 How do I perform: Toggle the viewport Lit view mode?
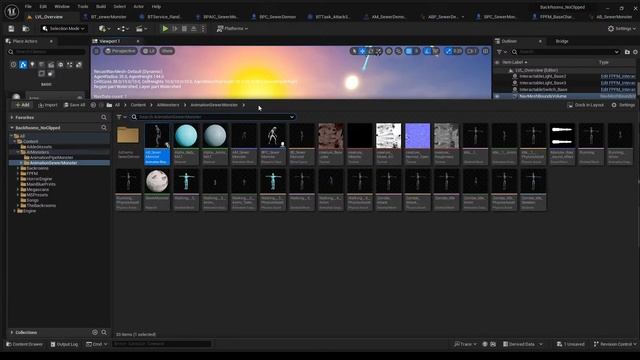pos(149,51)
